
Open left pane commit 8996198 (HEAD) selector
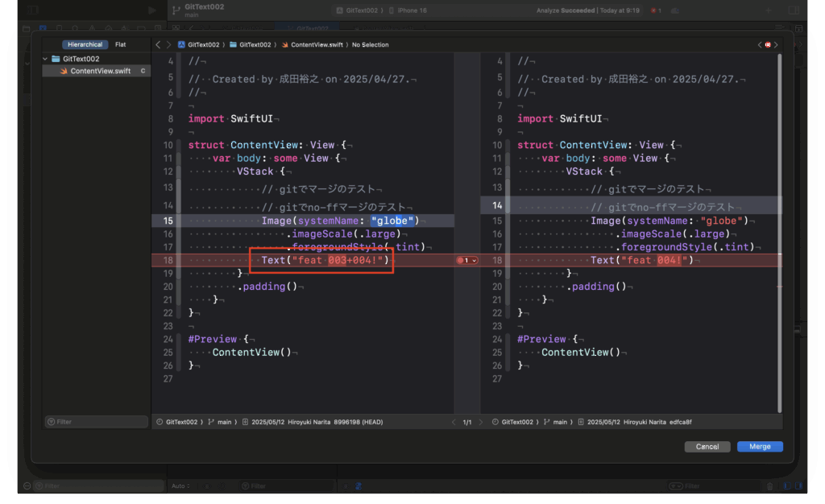[313, 422]
